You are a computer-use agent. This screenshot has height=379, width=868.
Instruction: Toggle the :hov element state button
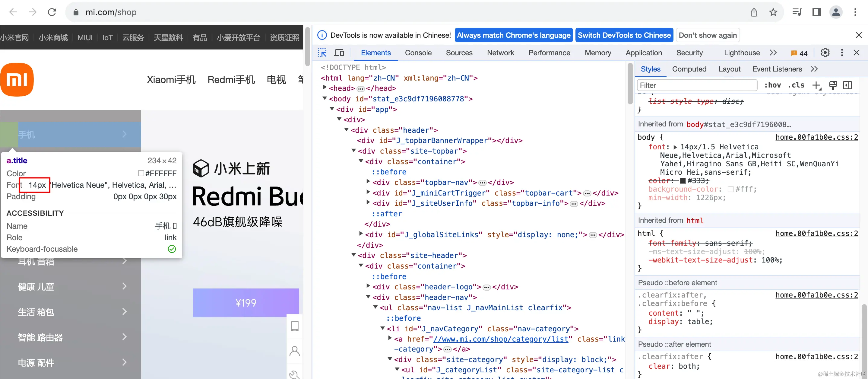772,85
